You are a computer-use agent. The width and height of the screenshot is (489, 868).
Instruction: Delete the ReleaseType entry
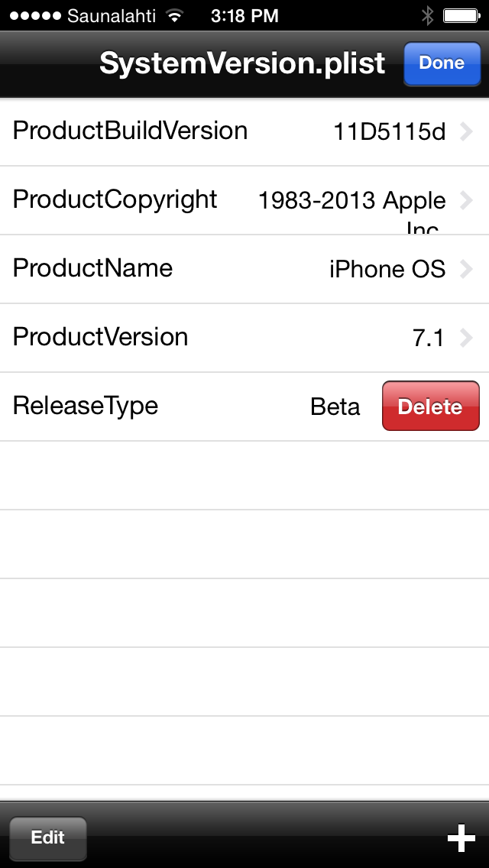pyautogui.click(x=430, y=406)
